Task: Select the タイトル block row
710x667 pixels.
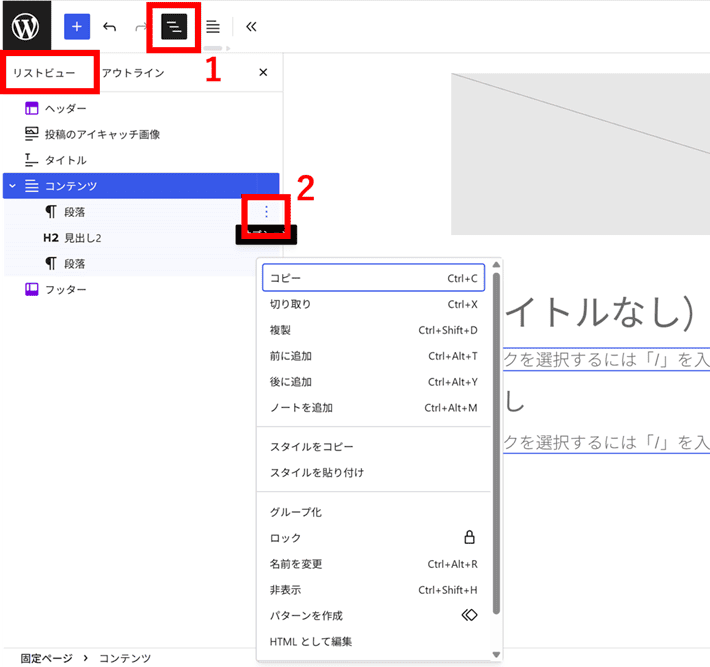Action: coord(141,160)
